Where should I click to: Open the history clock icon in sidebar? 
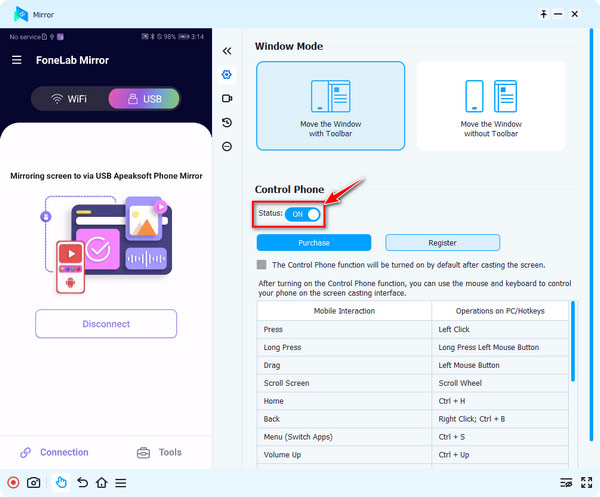coord(227,122)
